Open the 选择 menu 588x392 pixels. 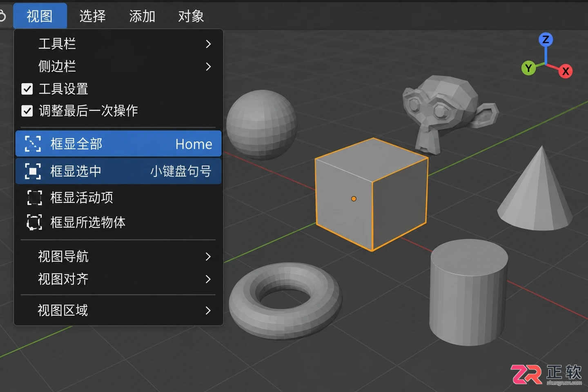[x=93, y=16]
